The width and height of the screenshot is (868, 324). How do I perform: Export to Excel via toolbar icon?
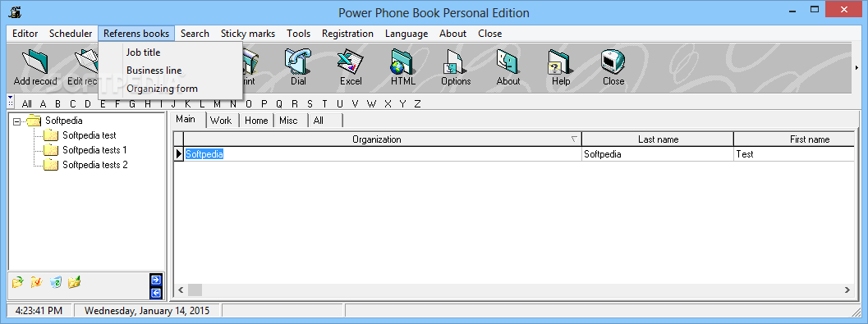point(351,61)
